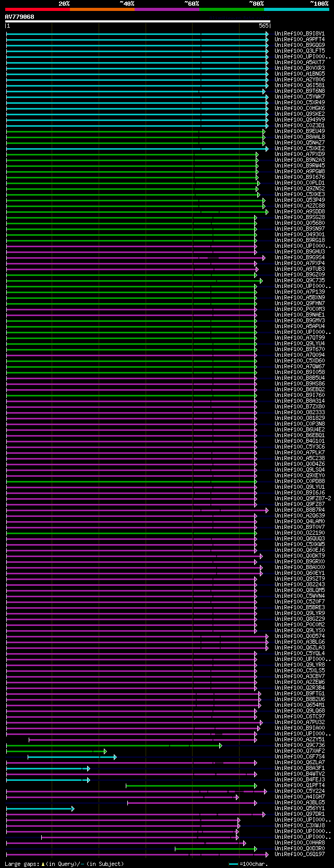Select hit label UniRef100_A9PFT4
This screenshot has height=868, width=334.
300,40
